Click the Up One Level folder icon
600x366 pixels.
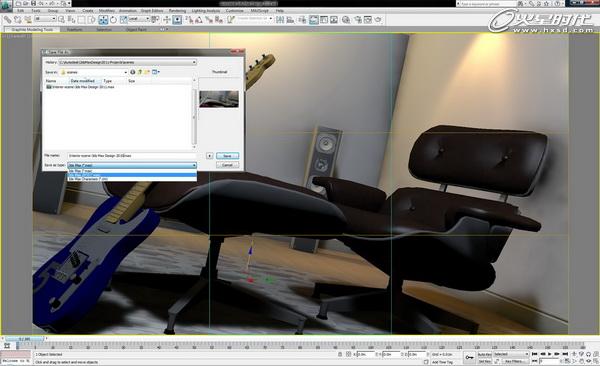click(x=140, y=72)
